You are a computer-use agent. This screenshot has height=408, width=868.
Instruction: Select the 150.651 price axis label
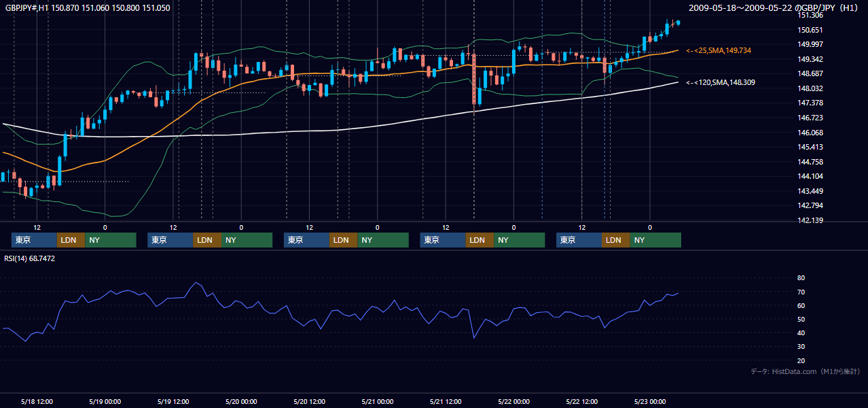[x=810, y=30]
